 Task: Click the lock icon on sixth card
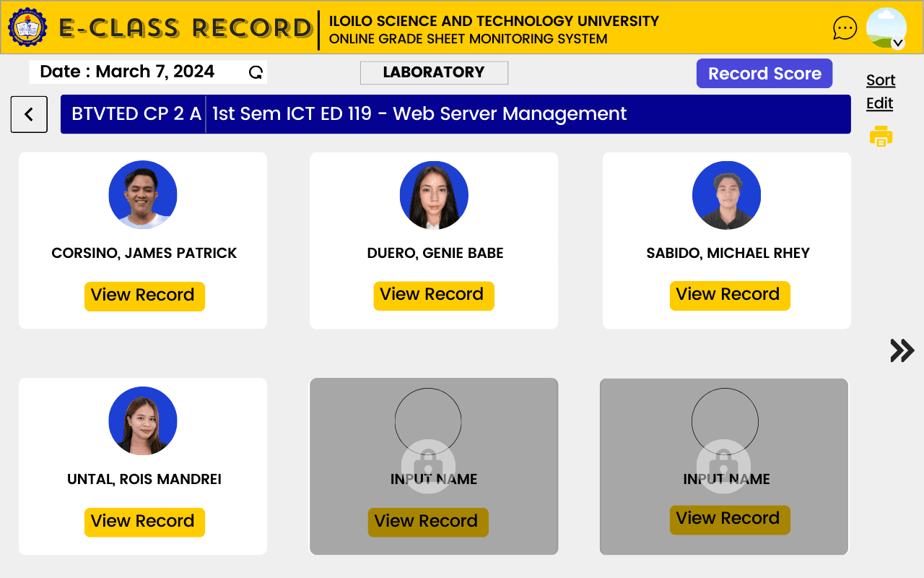(723, 466)
